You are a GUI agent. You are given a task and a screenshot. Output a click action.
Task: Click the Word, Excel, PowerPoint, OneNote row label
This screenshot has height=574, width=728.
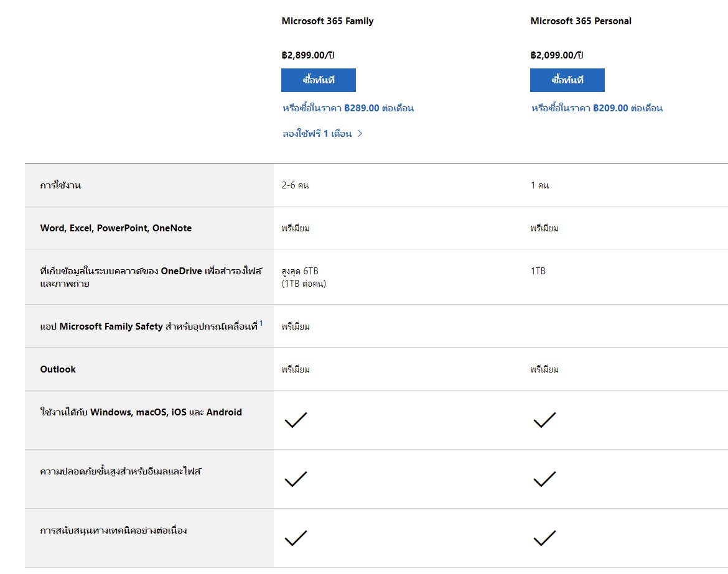(x=116, y=228)
